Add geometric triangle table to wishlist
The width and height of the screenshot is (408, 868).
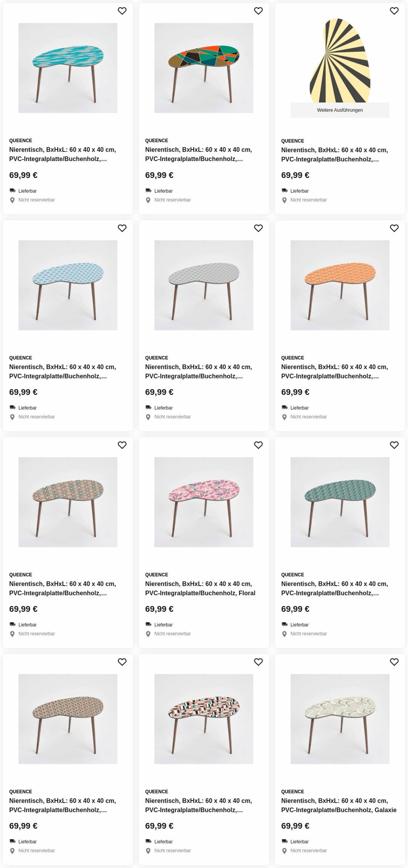[x=258, y=11]
